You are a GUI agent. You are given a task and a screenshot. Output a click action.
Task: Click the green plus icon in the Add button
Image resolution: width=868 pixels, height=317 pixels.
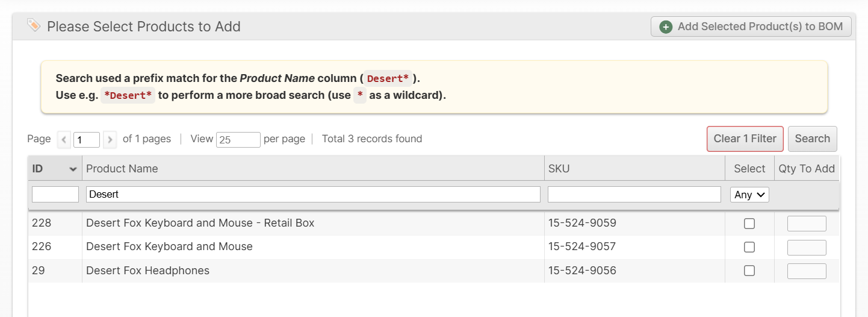(x=666, y=27)
